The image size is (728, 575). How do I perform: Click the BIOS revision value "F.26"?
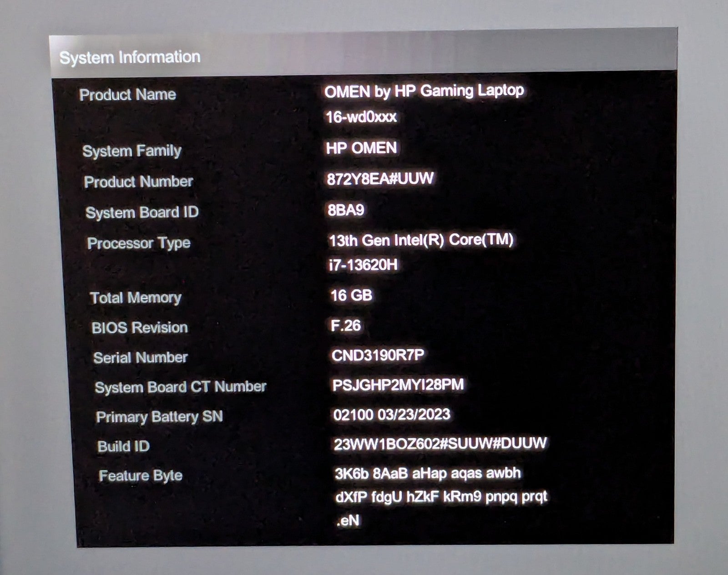(x=346, y=326)
